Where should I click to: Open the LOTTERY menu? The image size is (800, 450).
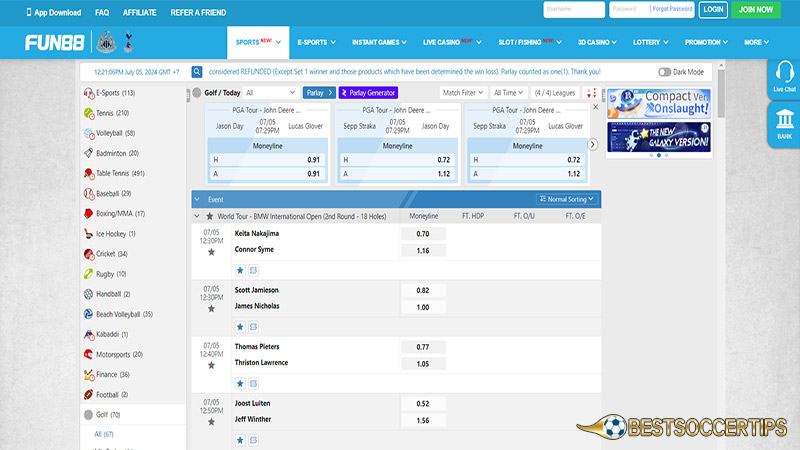651,42
